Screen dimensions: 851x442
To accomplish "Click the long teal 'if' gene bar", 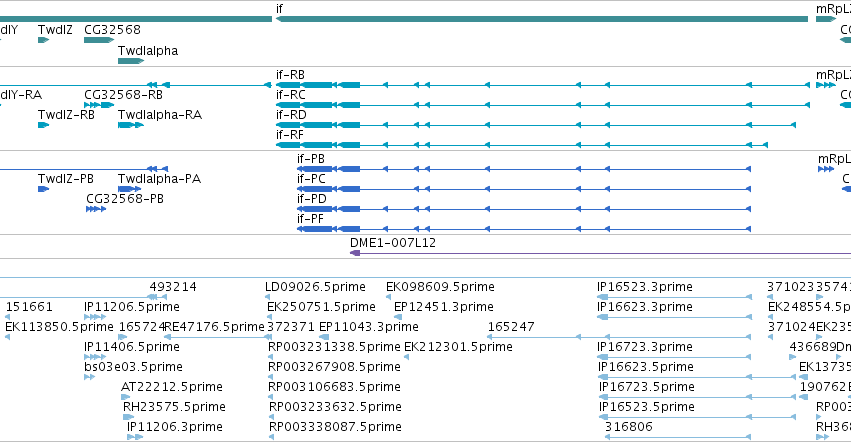I will pyautogui.click(x=542, y=20).
